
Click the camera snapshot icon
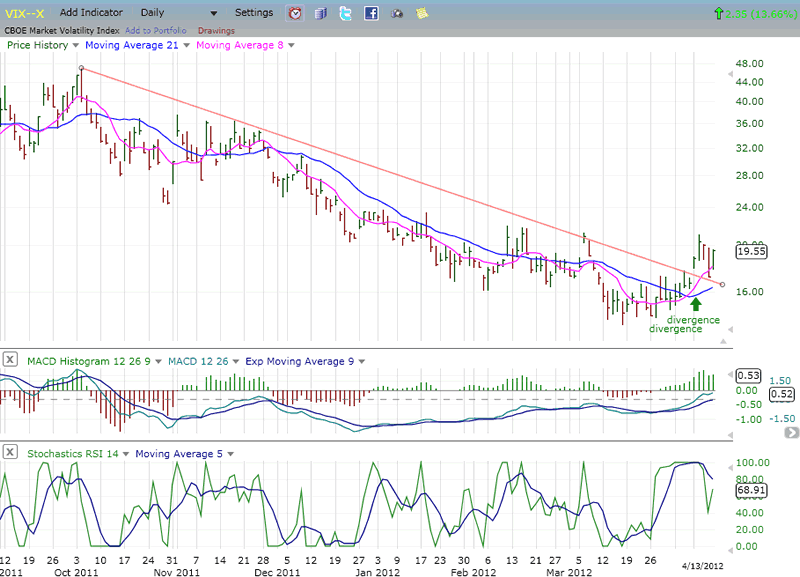pyautogui.click(x=397, y=13)
